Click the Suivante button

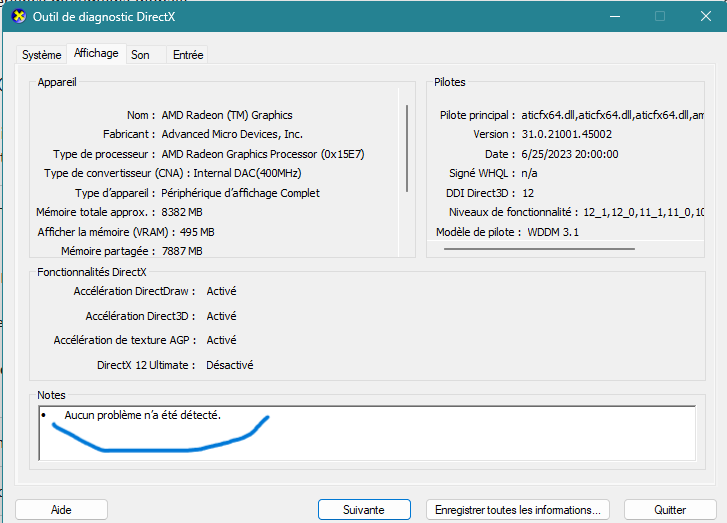click(x=364, y=510)
